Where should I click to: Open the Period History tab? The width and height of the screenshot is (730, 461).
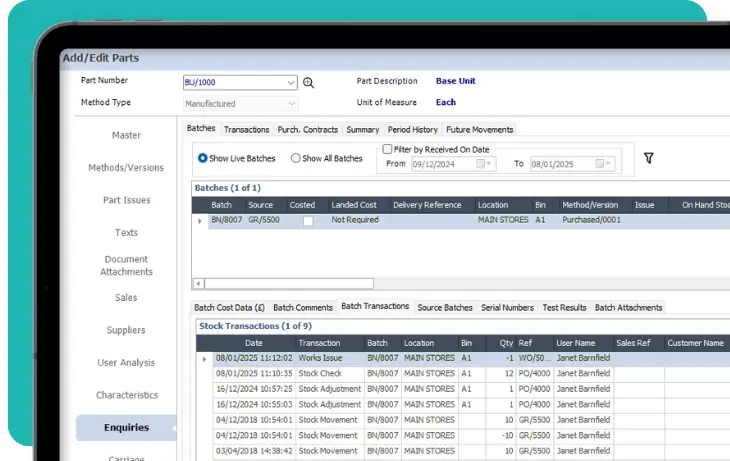click(x=412, y=129)
